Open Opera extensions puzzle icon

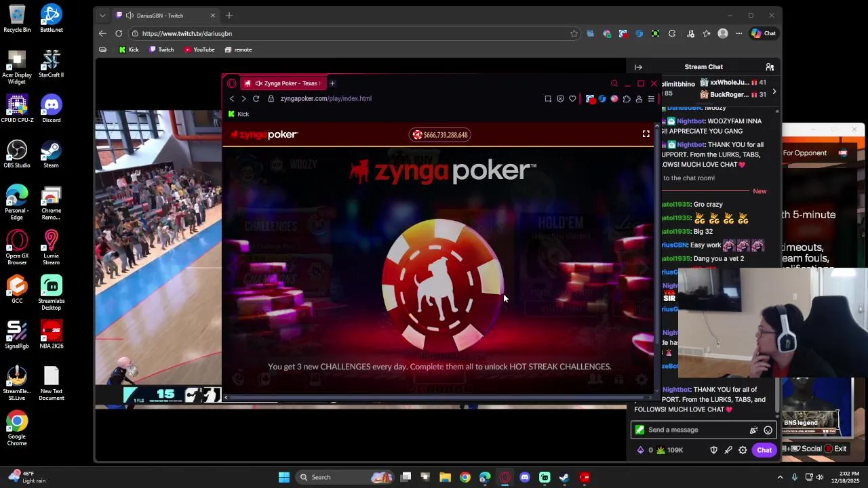pyautogui.click(x=627, y=99)
